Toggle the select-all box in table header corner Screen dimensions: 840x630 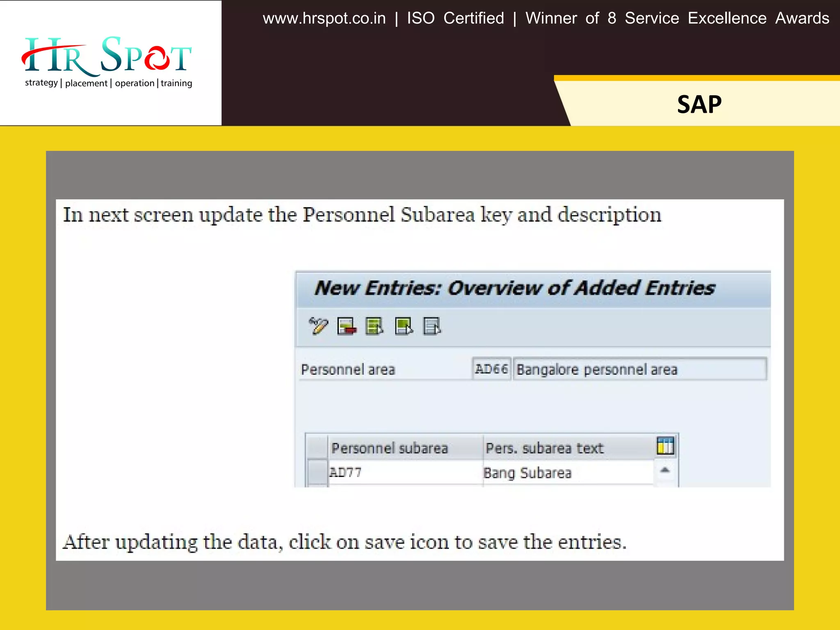point(317,447)
